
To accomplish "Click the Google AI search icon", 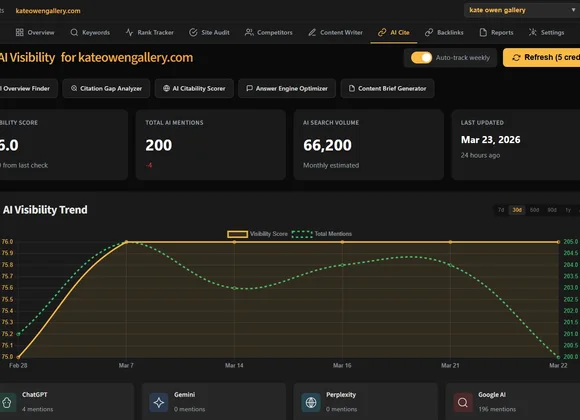I will point(463,402).
